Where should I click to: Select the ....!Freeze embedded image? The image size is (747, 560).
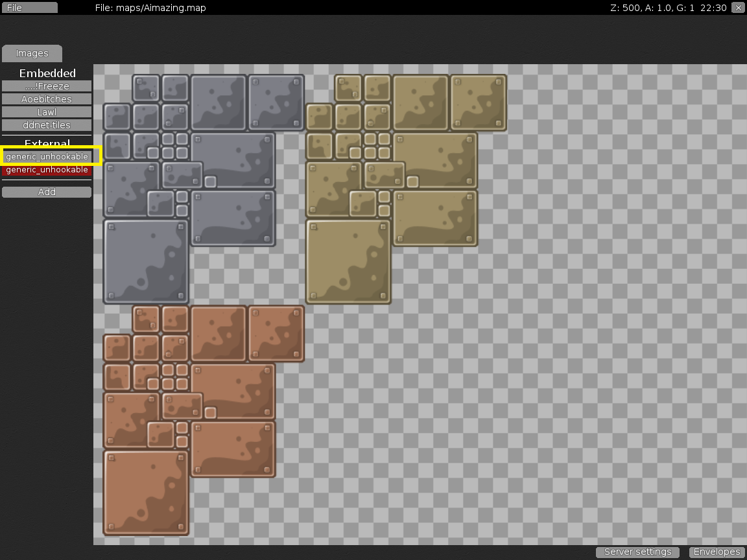coord(47,86)
